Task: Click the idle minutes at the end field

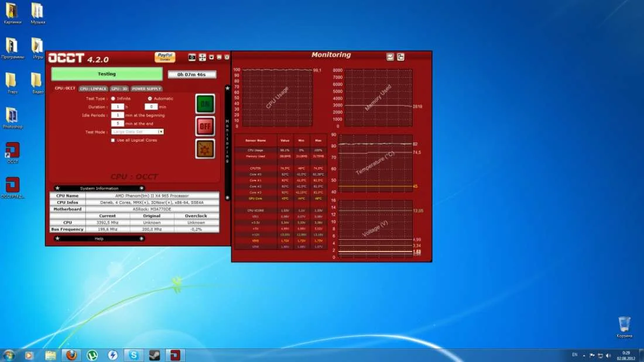Action: (x=118, y=123)
